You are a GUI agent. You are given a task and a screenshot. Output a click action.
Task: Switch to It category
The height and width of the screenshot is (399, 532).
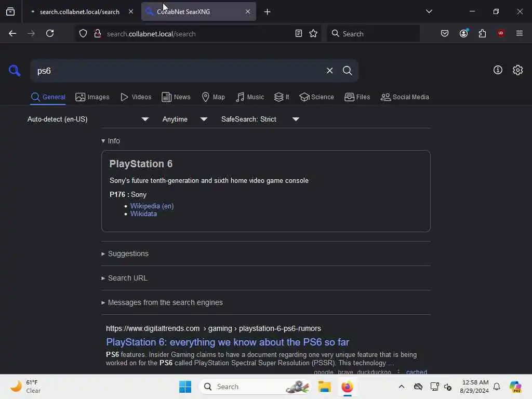[x=282, y=97]
